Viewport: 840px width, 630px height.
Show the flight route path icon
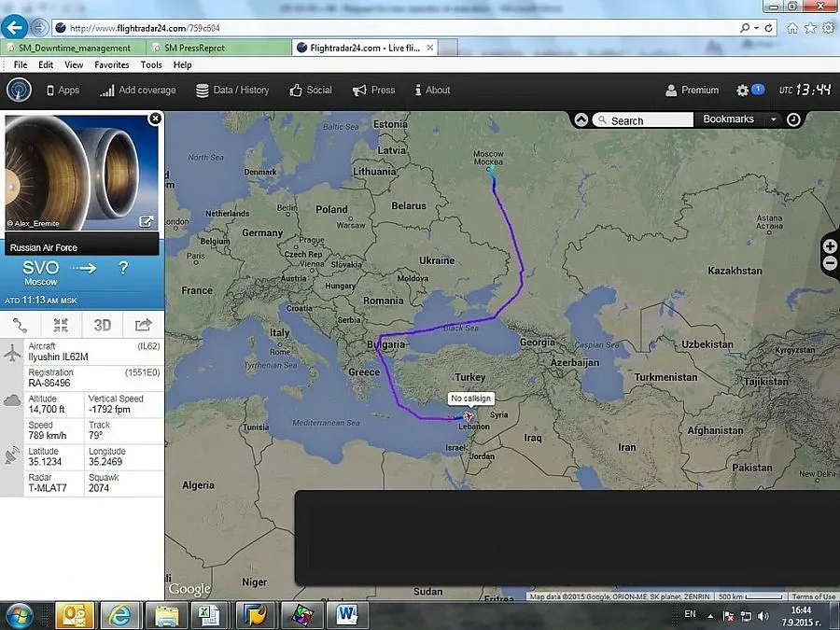[21, 325]
